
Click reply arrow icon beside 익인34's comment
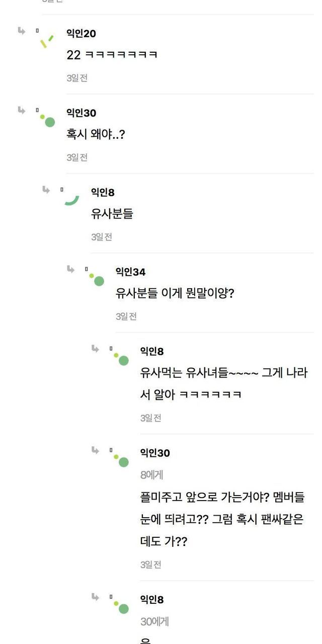(70, 269)
